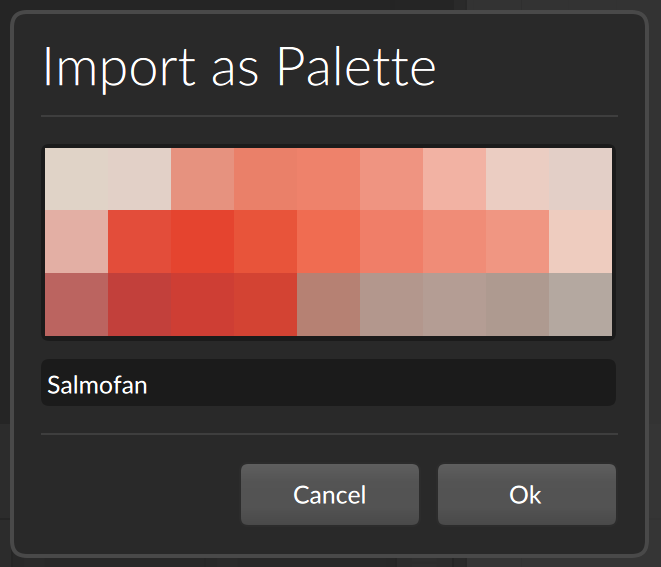Select the fifth brownish-rose bottom-row swatch
The width and height of the screenshot is (661, 567).
click(328, 304)
